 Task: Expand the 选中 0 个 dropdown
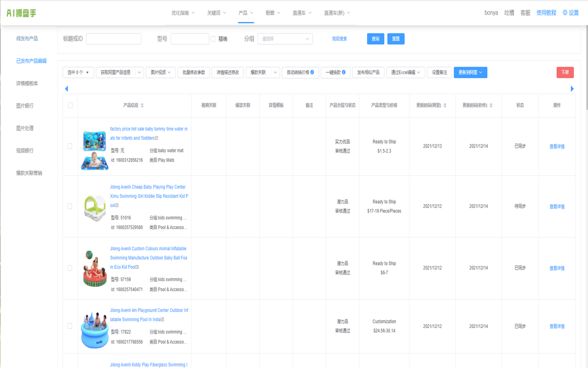78,72
